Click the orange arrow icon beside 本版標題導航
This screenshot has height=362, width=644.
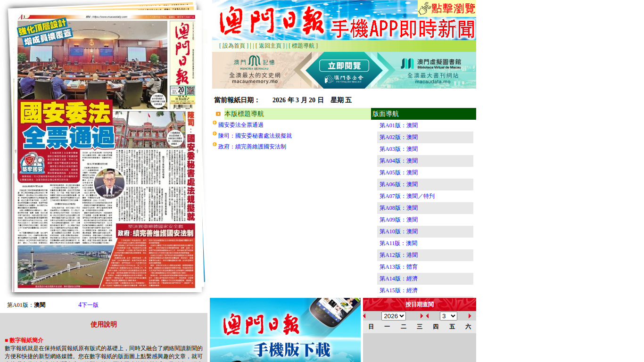click(x=218, y=114)
